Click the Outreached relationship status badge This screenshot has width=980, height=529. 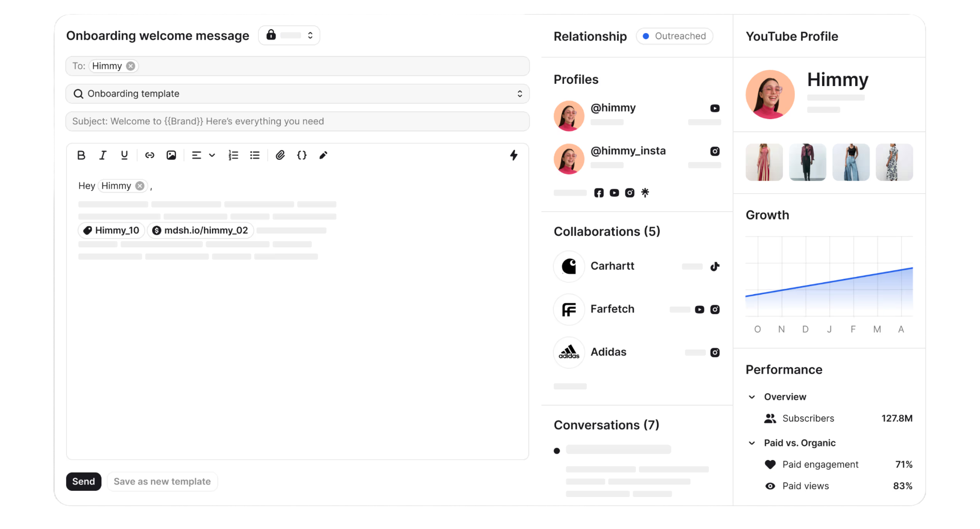click(x=674, y=36)
